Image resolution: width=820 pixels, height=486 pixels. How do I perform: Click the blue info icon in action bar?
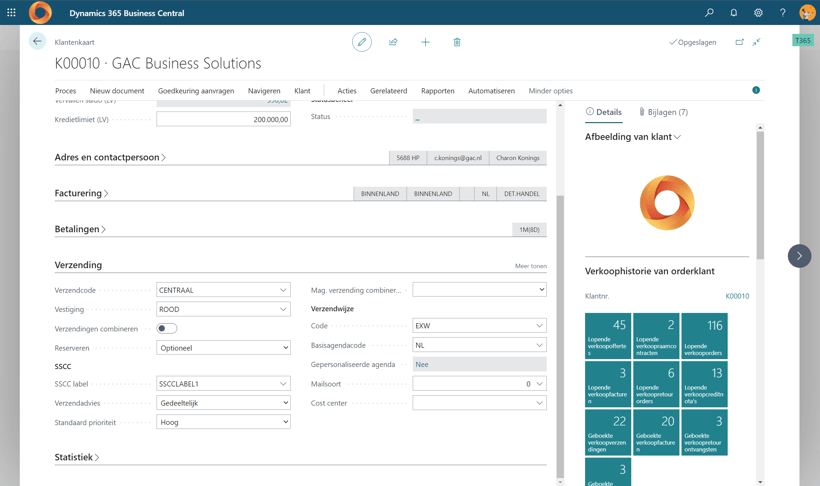coord(756,90)
